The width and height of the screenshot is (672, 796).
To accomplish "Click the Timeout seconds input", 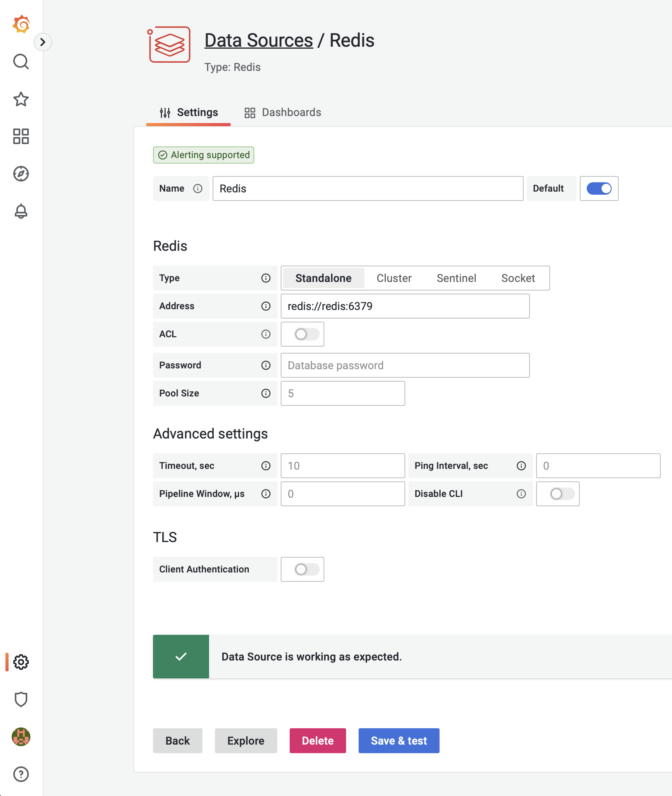I will point(343,466).
